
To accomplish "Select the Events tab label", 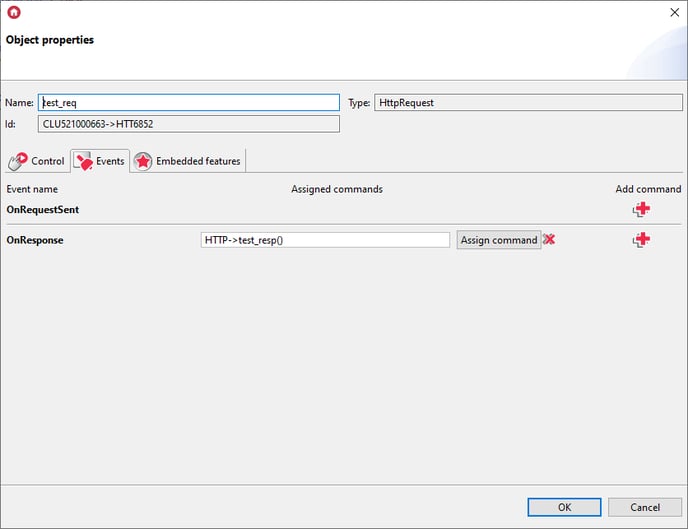I will click(x=110, y=161).
